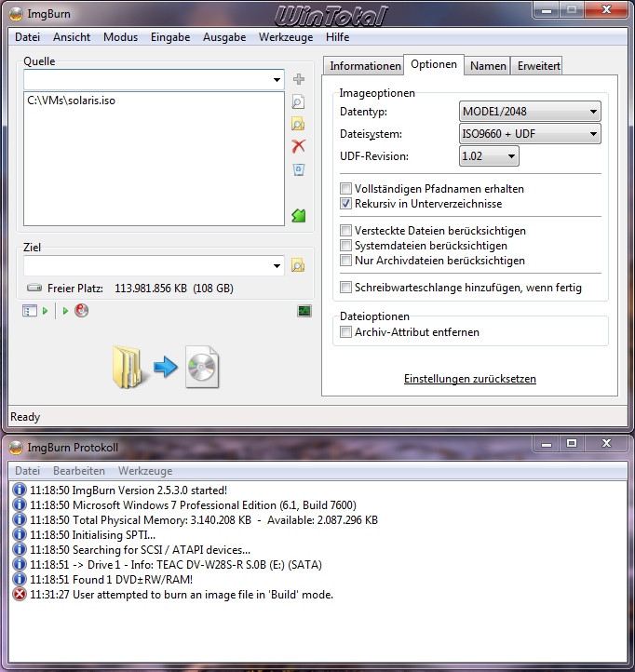
Task: Remove selected source with red X icon
Action: tap(299, 146)
